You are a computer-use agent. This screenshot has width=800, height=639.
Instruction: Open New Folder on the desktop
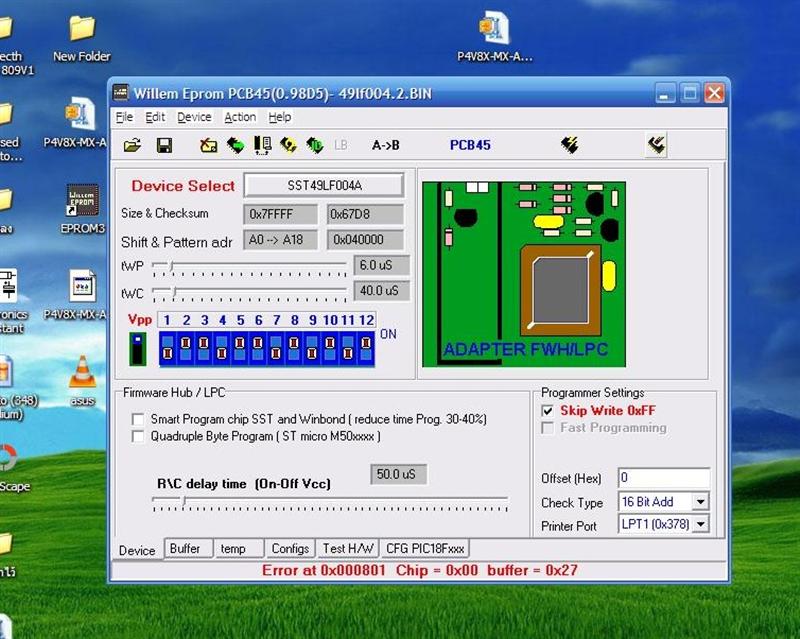[82, 38]
